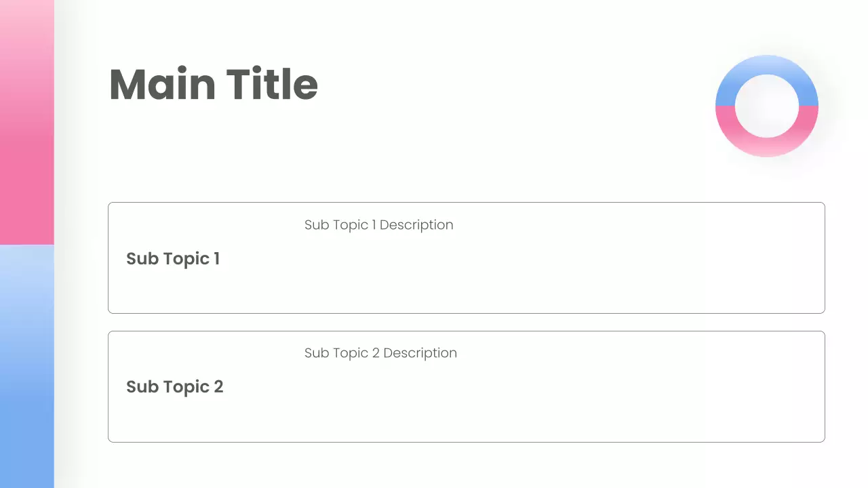Pick the pink gradient sidebar strip
Image resolution: width=868 pixels, height=488 pixels.
coord(26,122)
